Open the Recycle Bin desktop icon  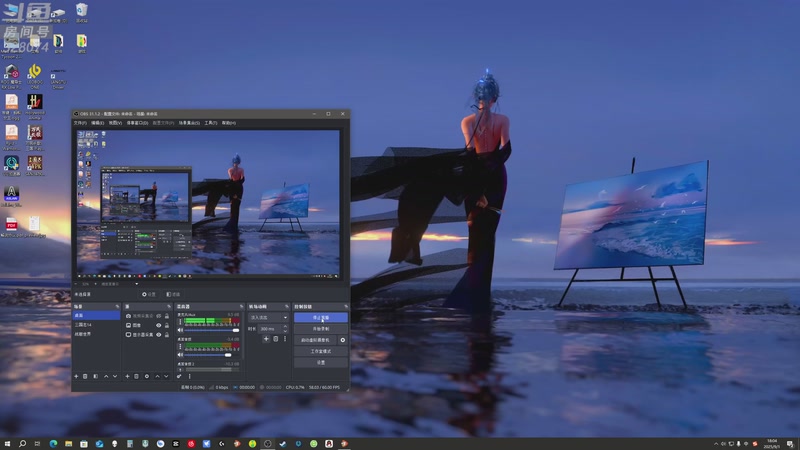pos(82,12)
